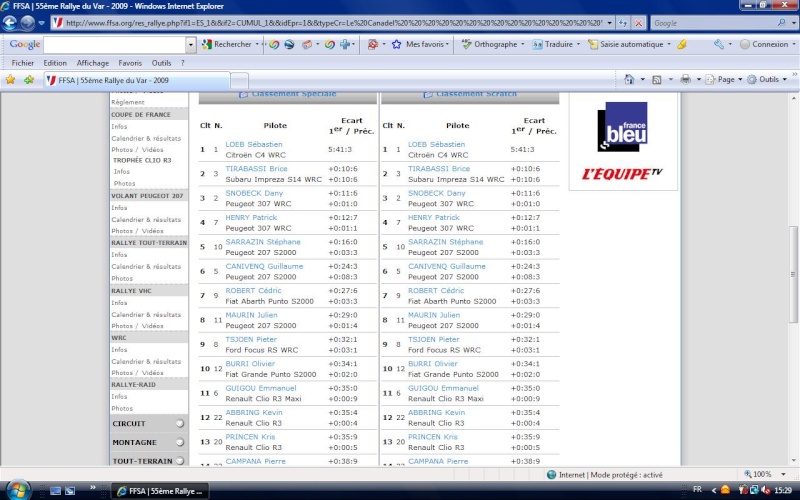Image resolution: width=800 pixels, height=500 pixels.
Task: Open the Affichage menu
Action: [x=92, y=63]
